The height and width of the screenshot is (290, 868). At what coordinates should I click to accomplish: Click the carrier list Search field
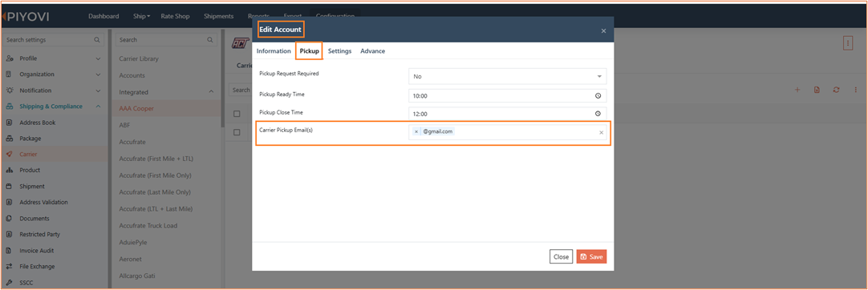(x=166, y=40)
